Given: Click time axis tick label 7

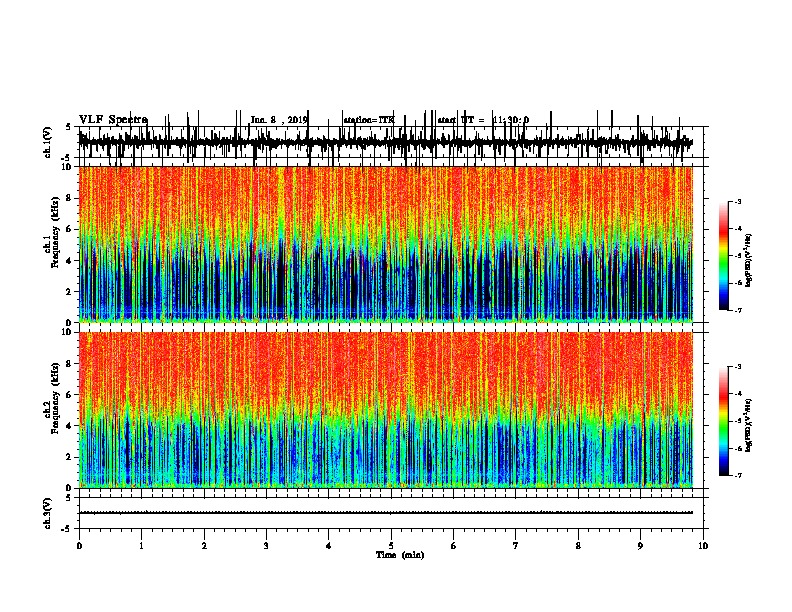Looking at the screenshot, I should pyautogui.click(x=516, y=546).
